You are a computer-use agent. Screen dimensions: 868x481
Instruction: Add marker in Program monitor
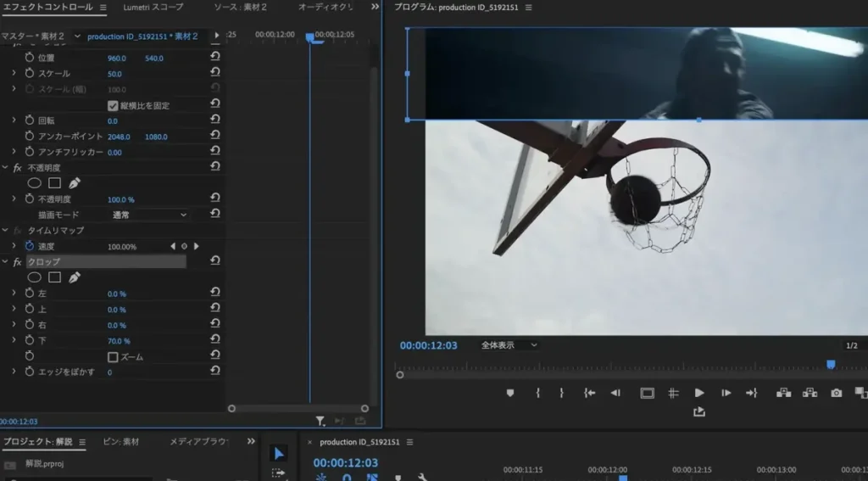click(510, 393)
